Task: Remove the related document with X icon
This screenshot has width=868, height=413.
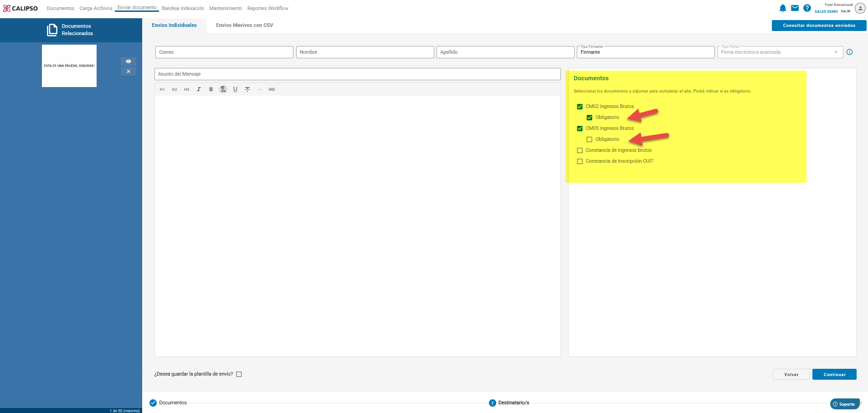Action: coord(128,71)
